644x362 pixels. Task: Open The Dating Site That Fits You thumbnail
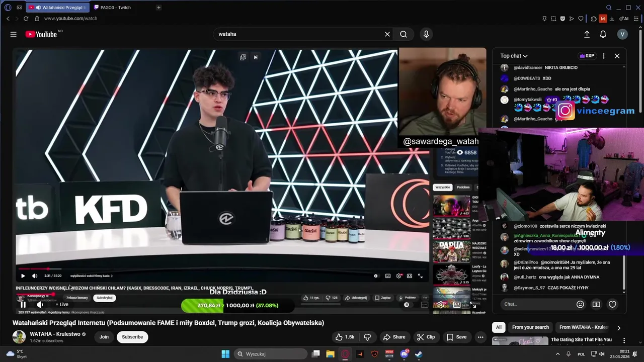click(x=520, y=341)
